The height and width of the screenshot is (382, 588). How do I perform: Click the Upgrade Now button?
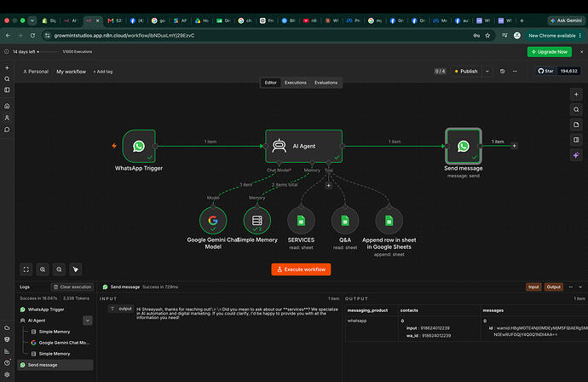coord(550,52)
